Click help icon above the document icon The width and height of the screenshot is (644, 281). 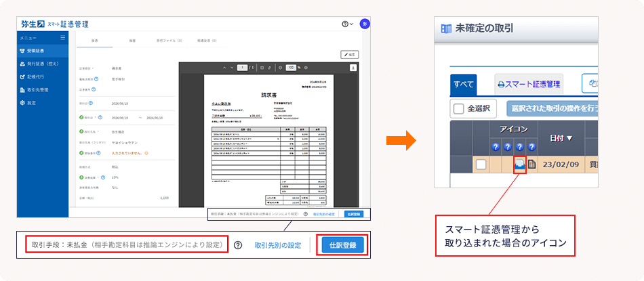click(532, 147)
